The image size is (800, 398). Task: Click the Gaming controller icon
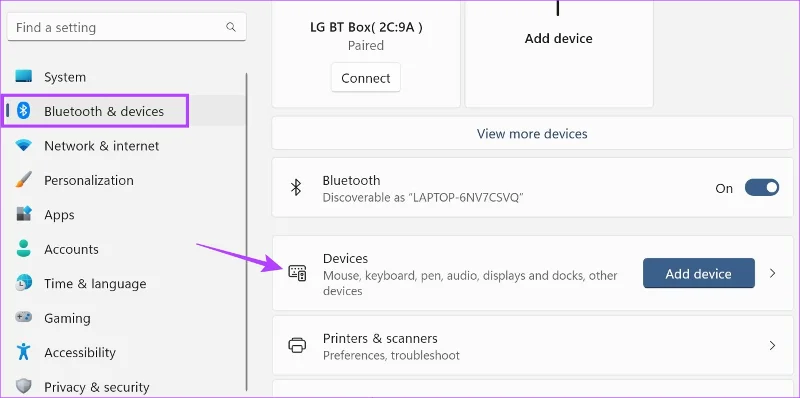23,317
